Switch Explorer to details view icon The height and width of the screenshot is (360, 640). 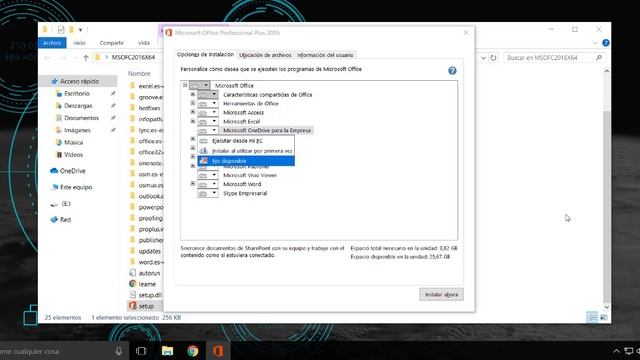592,317
